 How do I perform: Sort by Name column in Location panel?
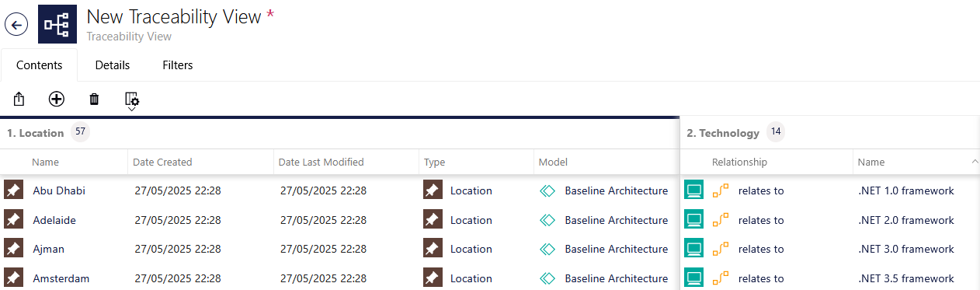point(46,162)
